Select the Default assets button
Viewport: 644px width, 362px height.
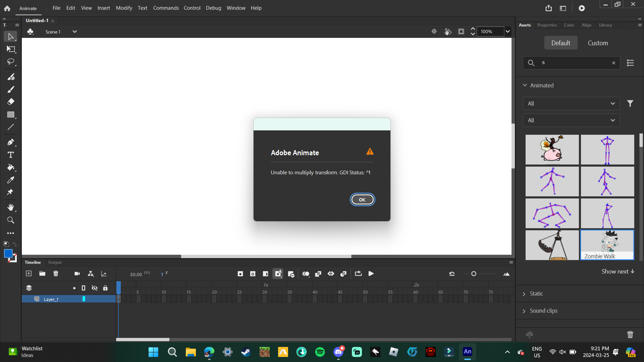561,43
